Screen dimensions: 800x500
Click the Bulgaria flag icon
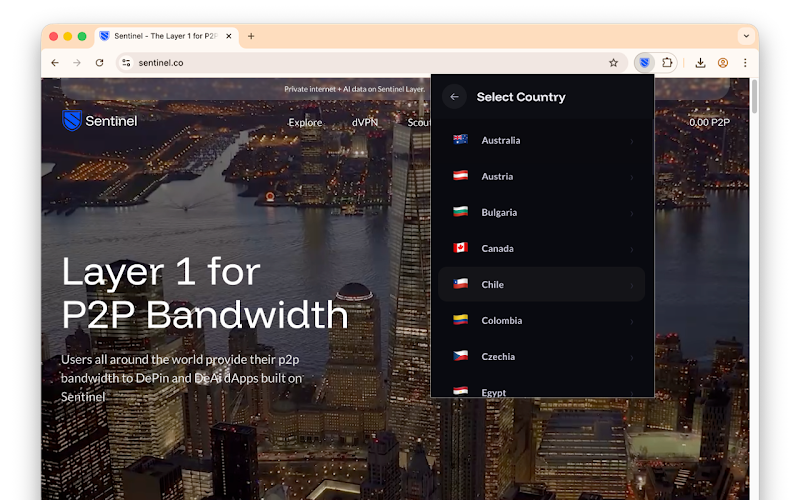(x=461, y=211)
